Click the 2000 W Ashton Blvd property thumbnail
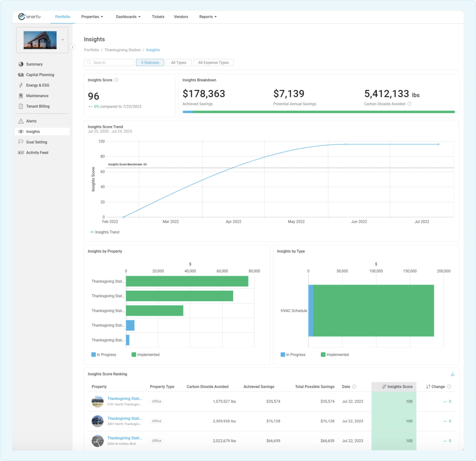Screen dimensions: 476x461 tap(97, 441)
